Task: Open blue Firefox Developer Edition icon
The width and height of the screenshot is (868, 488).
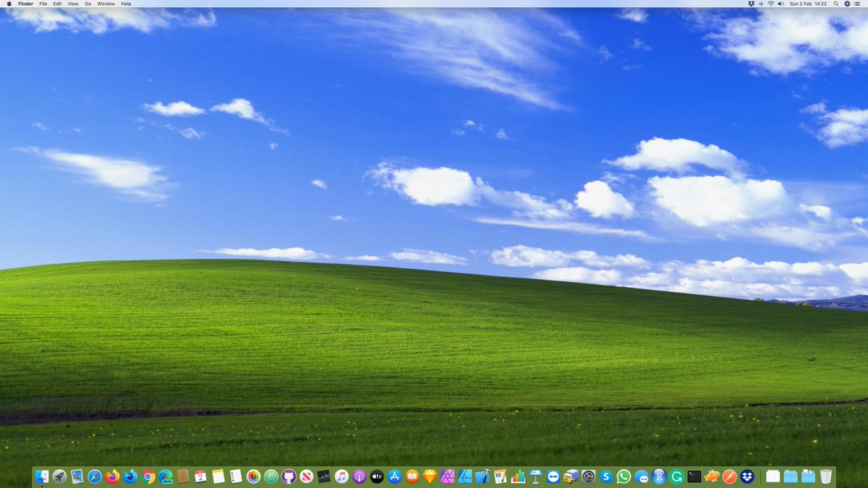Action: tap(130, 476)
